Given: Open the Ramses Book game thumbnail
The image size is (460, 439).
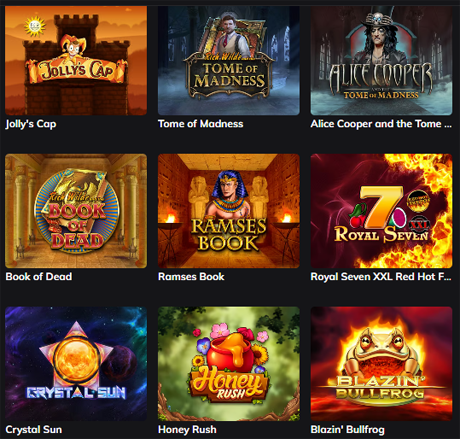Looking at the screenshot, I should click(x=229, y=211).
